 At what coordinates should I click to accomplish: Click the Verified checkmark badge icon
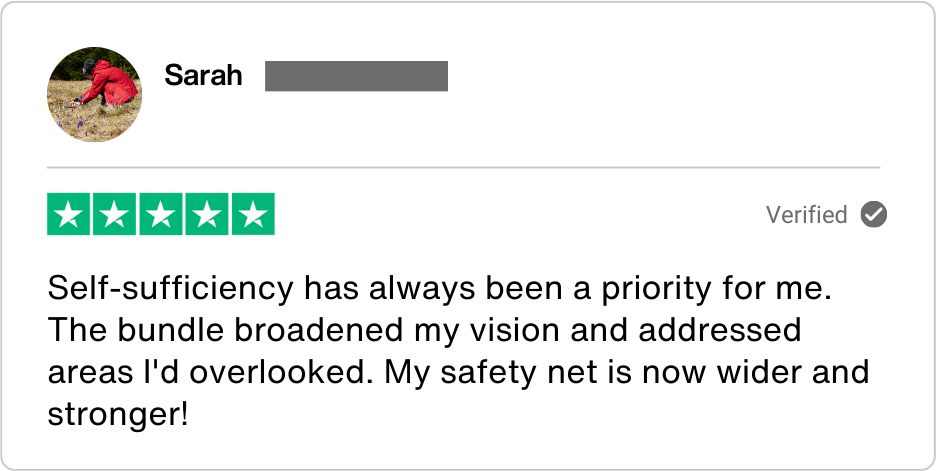[x=874, y=214]
